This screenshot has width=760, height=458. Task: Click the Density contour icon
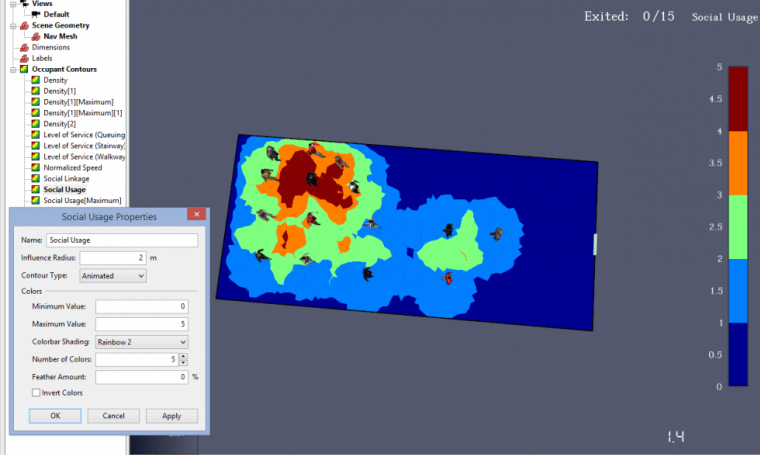35,80
